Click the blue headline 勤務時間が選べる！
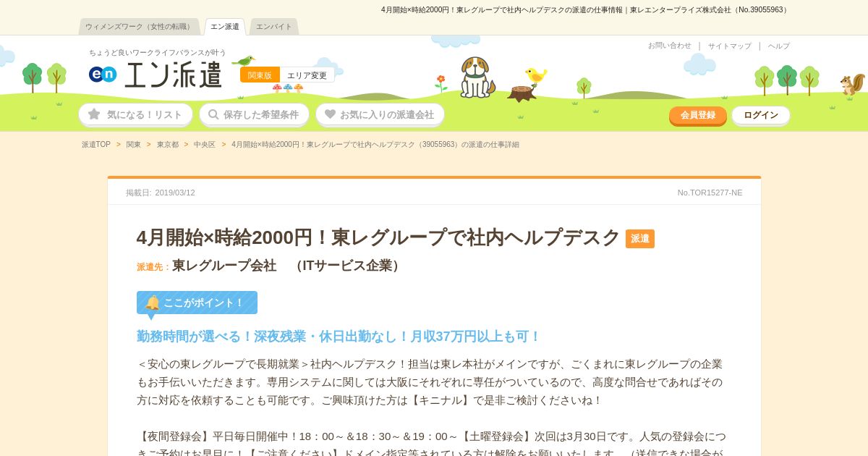868x456 pixels. [339, 337]
